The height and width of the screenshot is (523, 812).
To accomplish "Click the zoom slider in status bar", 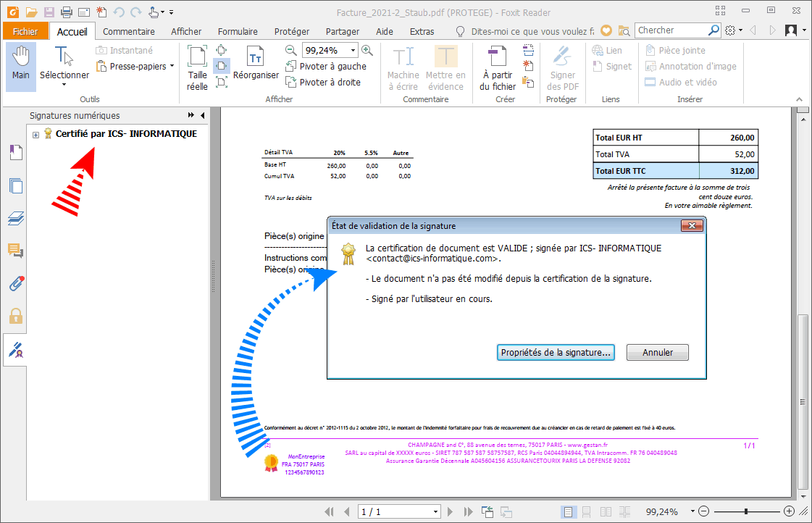I will 746,511.
